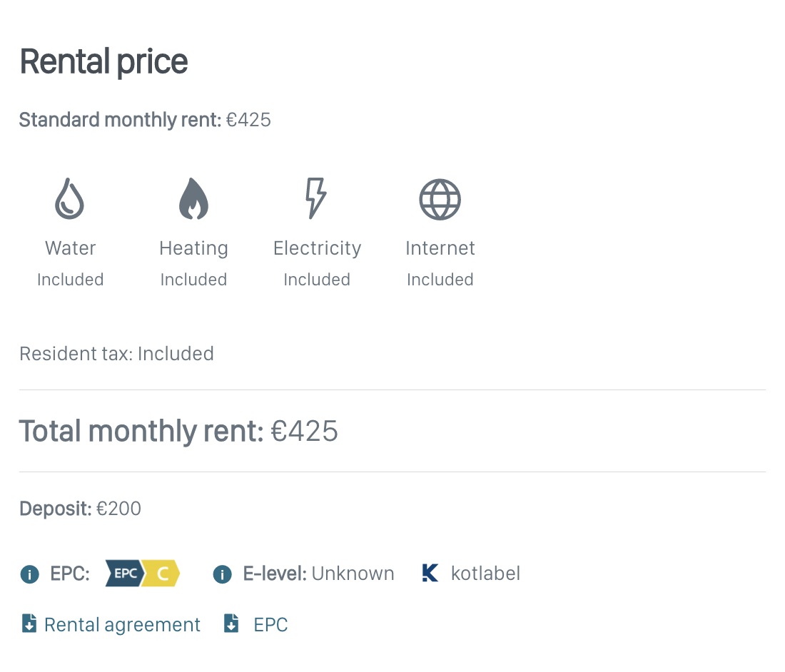Click the Electricity text label
Image resolution: width=785 pixels, height=672 pixels.
click(317, 248)
